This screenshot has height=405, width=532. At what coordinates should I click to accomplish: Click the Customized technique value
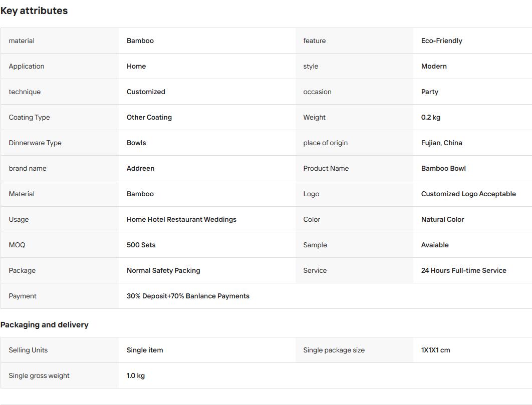coord(146,92)
